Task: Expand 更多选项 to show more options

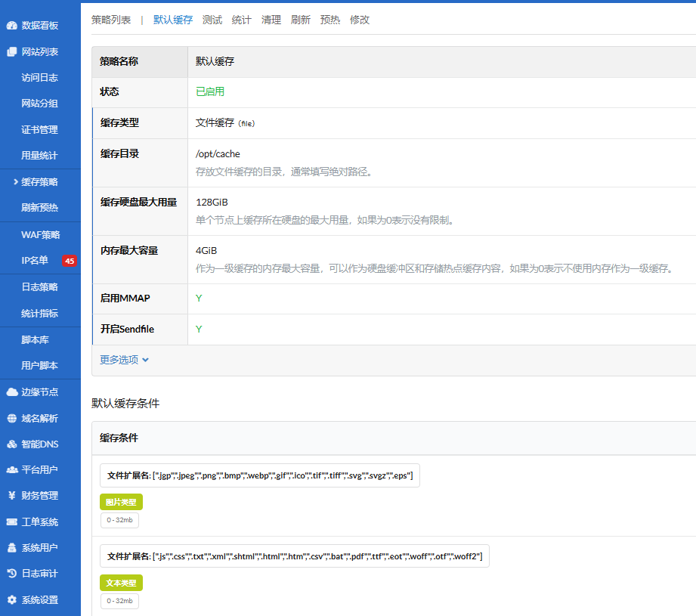Action: pos(124,360)
